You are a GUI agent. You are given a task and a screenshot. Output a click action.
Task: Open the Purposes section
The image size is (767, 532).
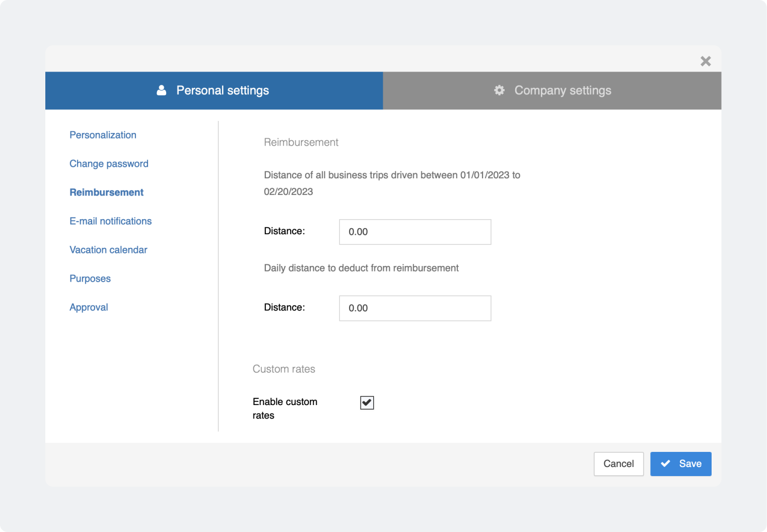[90, 279]
